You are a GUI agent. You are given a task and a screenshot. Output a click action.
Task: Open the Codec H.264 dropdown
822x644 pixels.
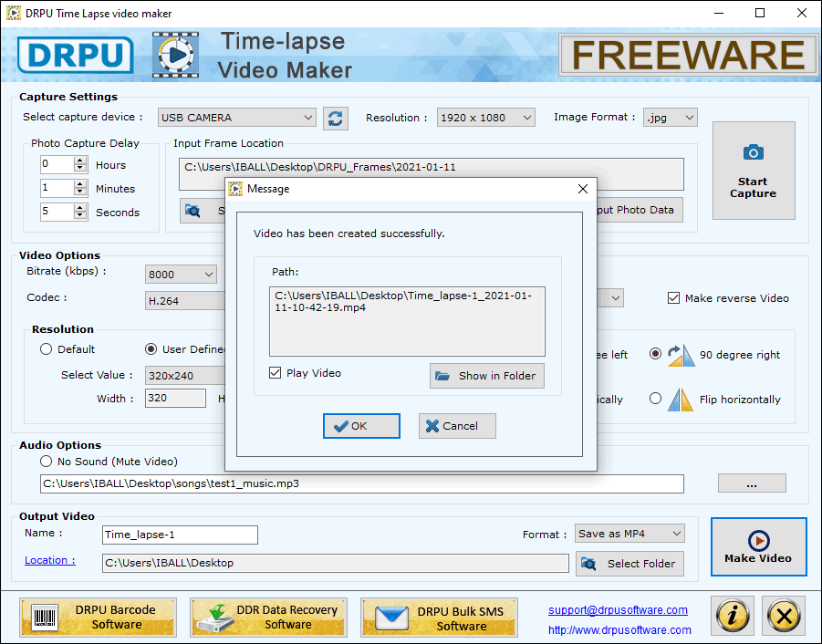point(185,301)
